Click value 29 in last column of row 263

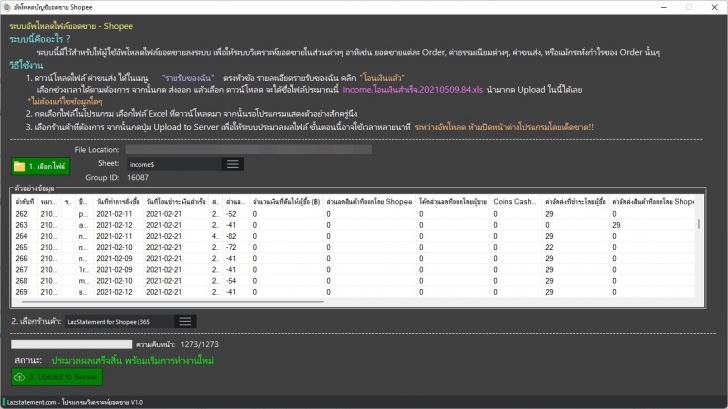point(616,225)
